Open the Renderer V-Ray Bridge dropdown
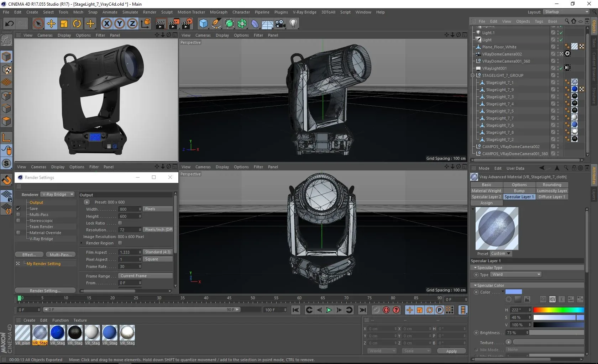This screenshot has width=598, height=364. point(58,194)
